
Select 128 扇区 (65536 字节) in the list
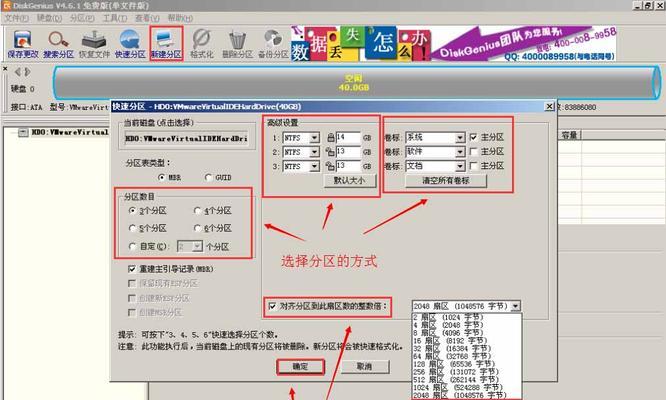click(x=466, y=364)
